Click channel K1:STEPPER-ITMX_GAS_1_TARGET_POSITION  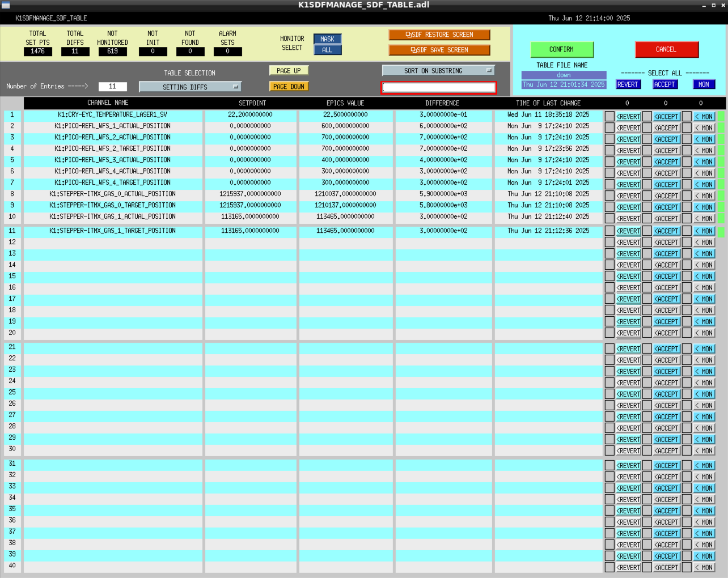112,231
